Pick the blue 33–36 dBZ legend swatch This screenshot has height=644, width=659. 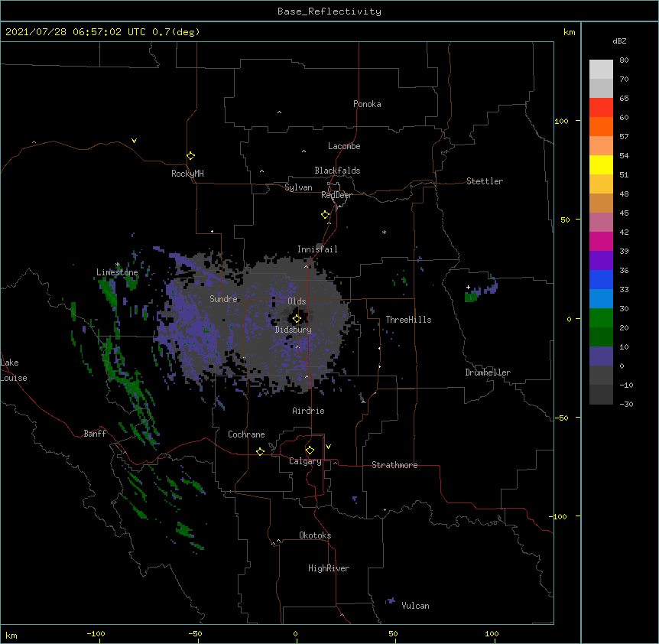601,279
